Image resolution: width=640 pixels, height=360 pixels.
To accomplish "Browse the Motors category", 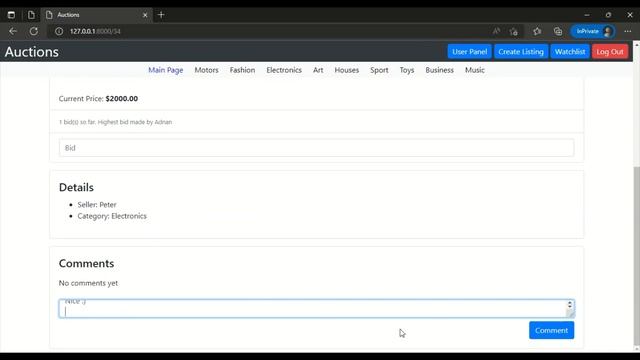I will tap(206, 70).
